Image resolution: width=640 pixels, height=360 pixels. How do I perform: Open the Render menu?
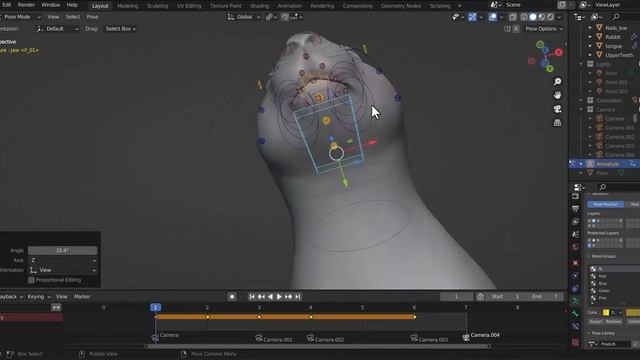[x=26, y=5]
